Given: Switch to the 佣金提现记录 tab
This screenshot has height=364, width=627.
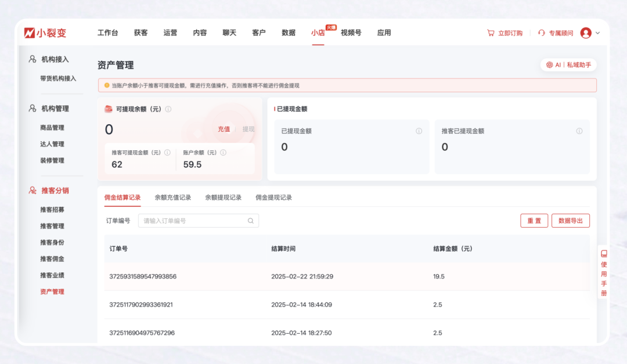Looking at the screenshot, I should [x=274, y=197].
